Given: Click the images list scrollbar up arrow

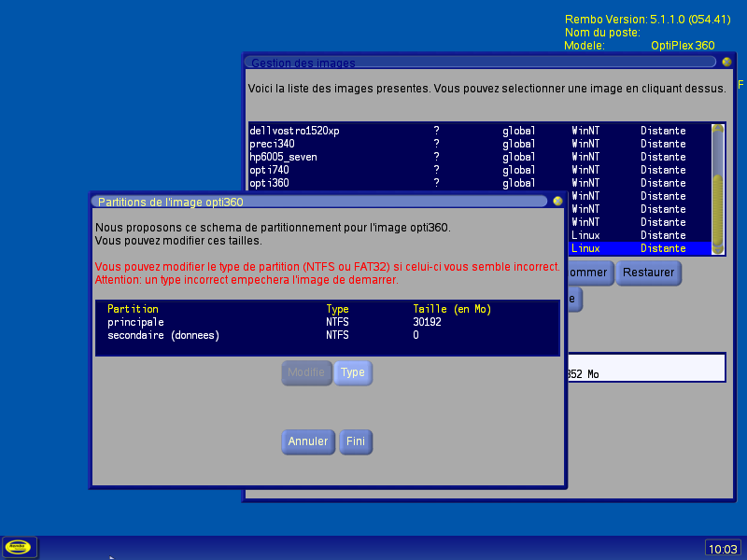Looking at the screenshot, I should pos(718,129).
